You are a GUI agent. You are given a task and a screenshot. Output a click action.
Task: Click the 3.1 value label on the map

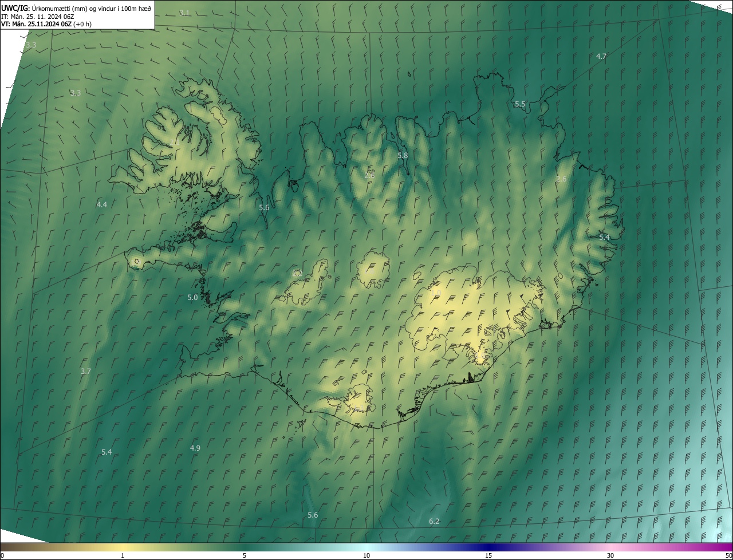[184, 13]
